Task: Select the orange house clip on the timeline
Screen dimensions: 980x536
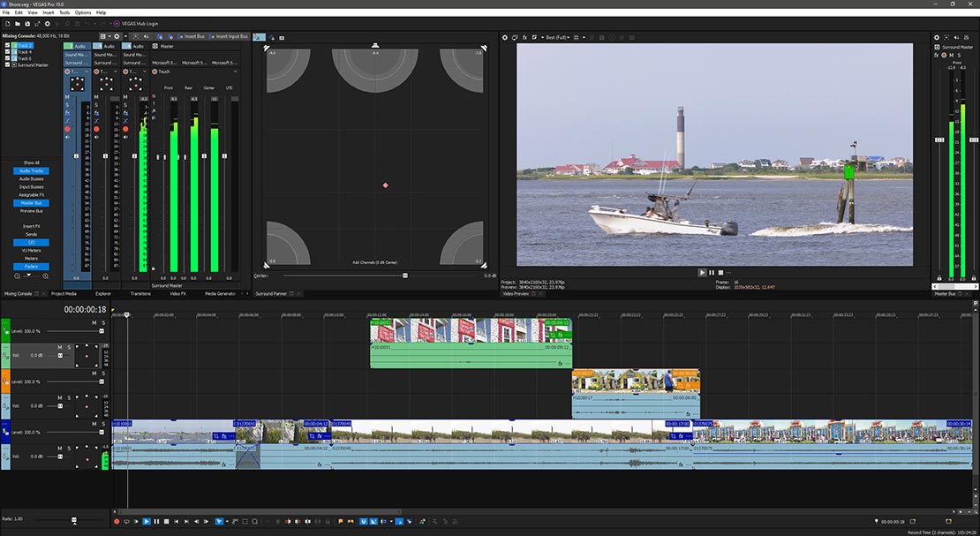Action: point(636,381)
